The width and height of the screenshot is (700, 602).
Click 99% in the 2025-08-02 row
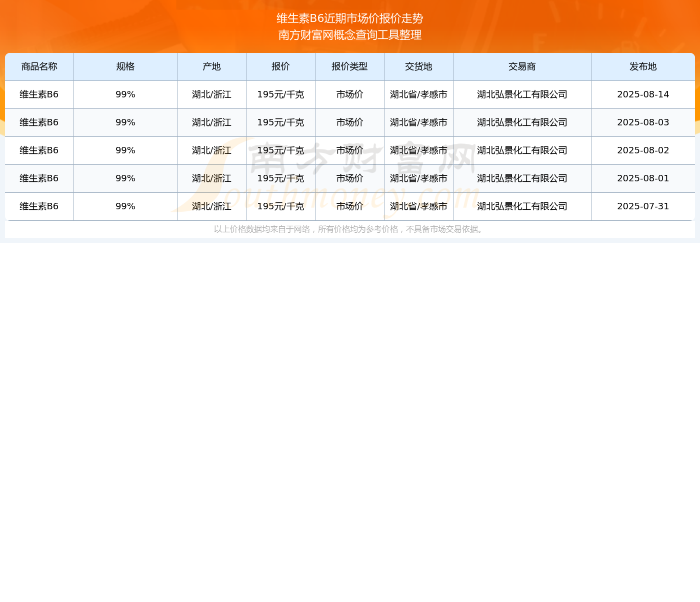click(x=125, y=150)
